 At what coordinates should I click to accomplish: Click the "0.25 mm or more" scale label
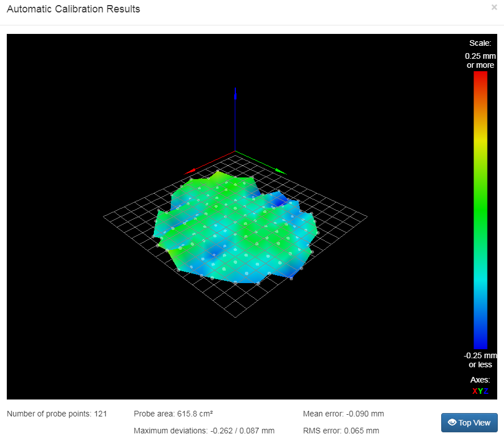tap(480, 60)
